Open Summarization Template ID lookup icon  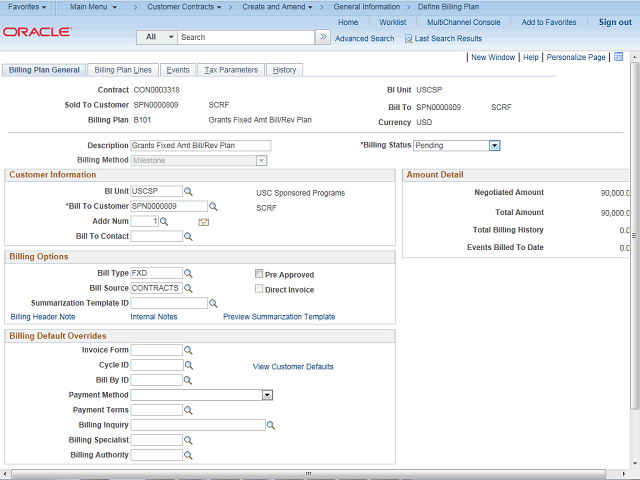coord(213,303)
